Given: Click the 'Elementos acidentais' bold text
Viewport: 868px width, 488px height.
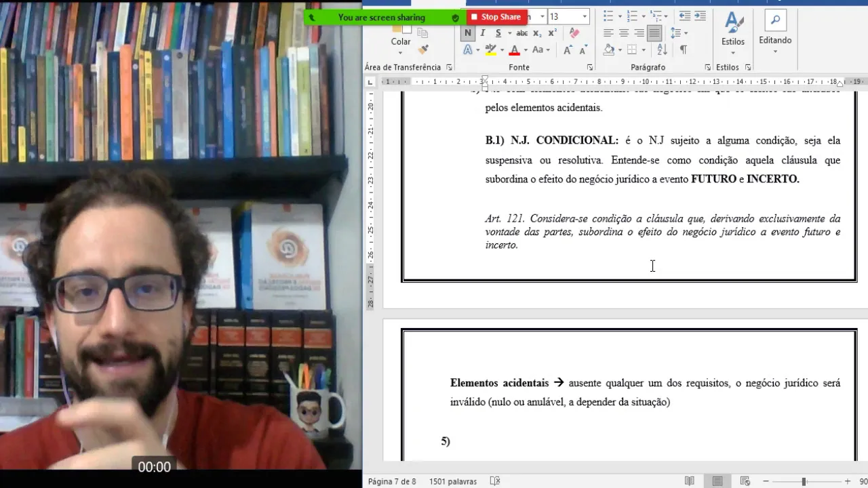Looking at the screenshot, I should click(499, 383).
